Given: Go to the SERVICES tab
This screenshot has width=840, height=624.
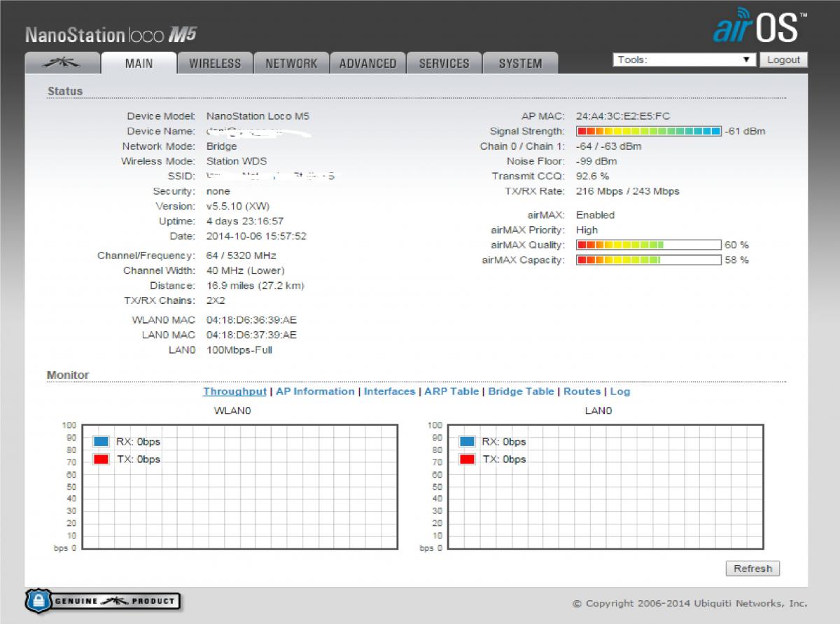Looking at the screenshot, I should click(x=444, y=63).
